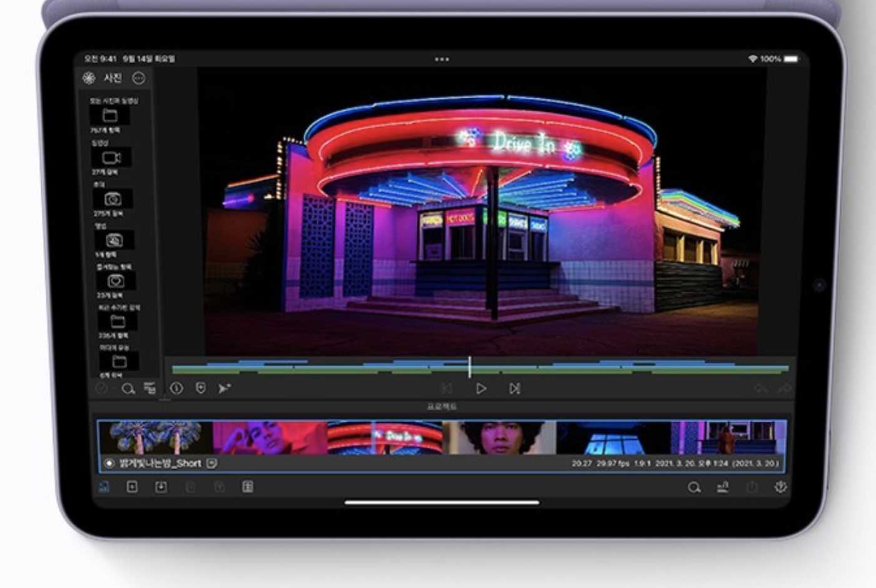Tap the white home indicator bar
Screen dimensions: 876x588
coord(442,502)
